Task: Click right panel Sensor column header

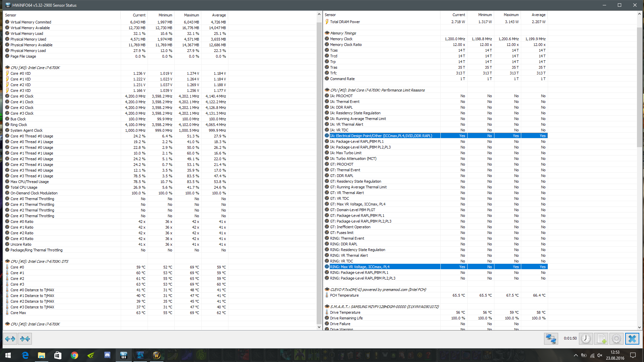Action: [x=382, y=15]
